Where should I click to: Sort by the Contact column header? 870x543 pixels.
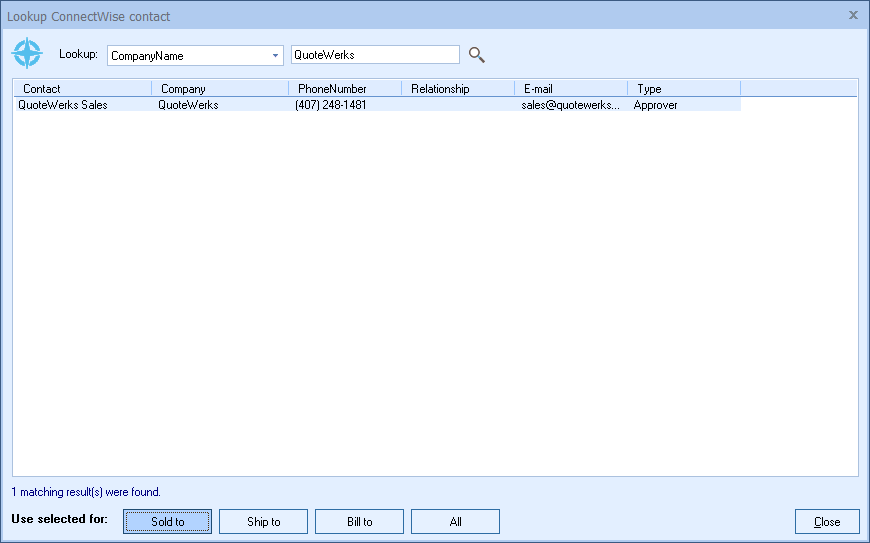click(82, 89)
